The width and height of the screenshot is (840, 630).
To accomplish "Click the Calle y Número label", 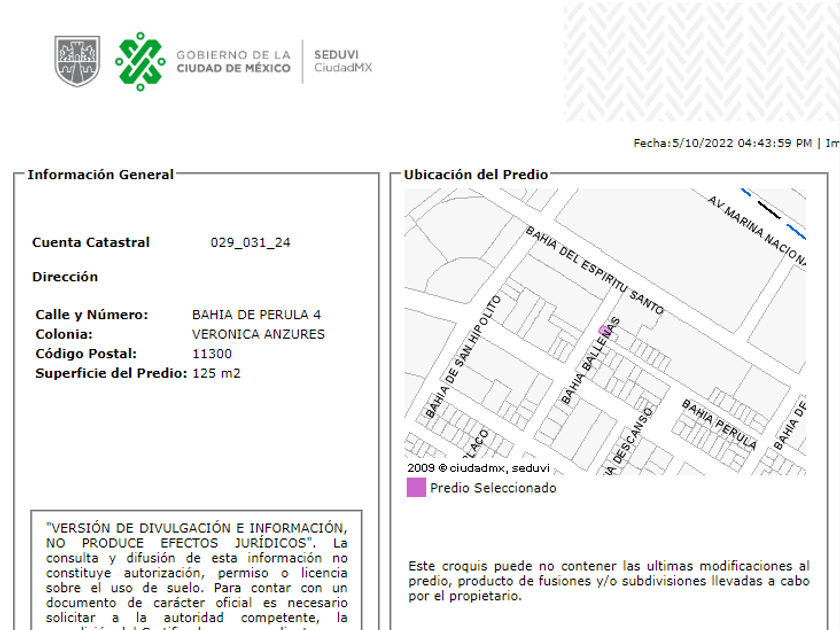I will click(92, 314).
